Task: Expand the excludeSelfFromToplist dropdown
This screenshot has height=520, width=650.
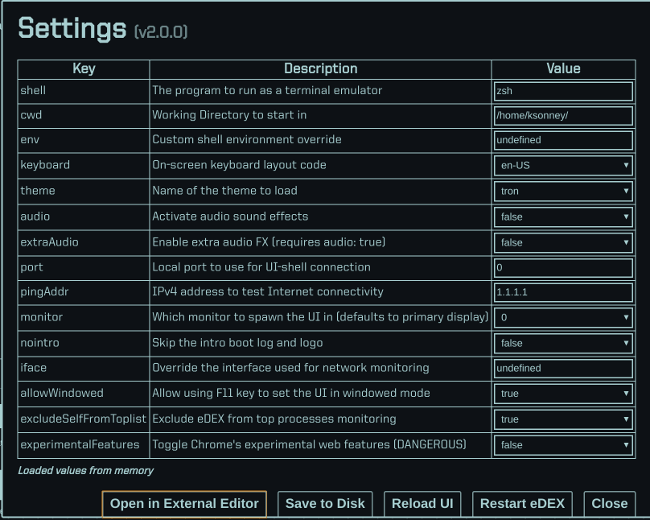Action: click(x=563, y=419)
